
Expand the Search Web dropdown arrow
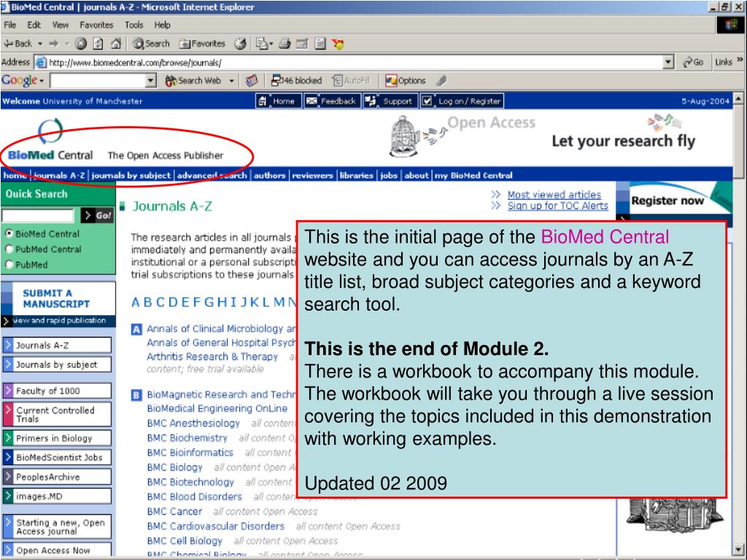pyautogui.click(x=231, y=81)
